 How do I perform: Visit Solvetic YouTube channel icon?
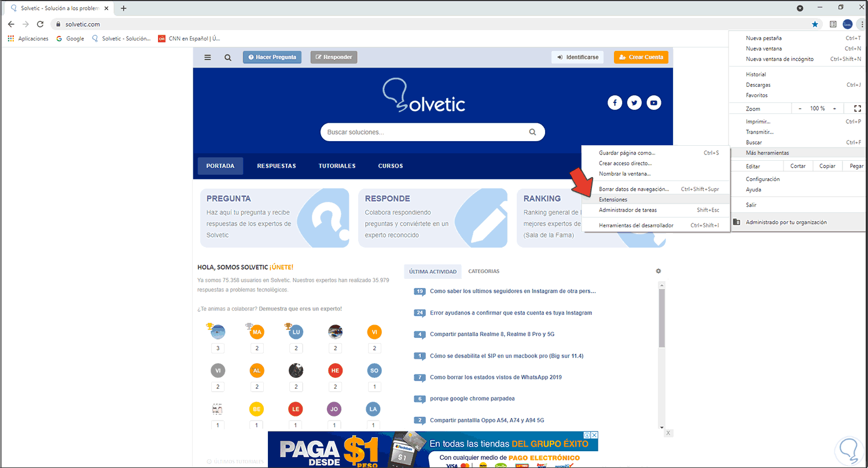(654, 103)
